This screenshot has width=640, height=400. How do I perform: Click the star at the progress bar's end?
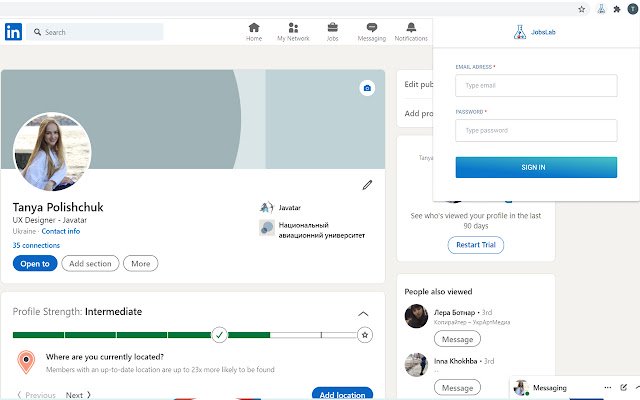click(x=365, y=335)
